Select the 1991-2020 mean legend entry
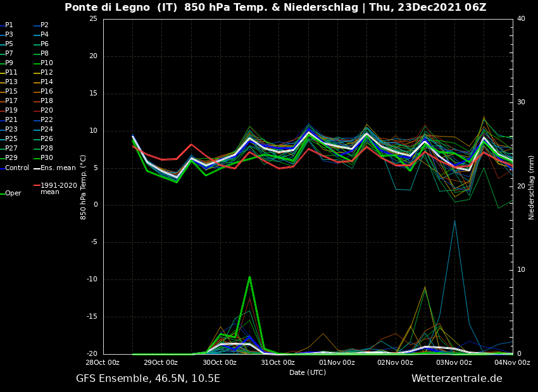Image resolution: width=538 pixels, height=392 pixels. (58, 189)
